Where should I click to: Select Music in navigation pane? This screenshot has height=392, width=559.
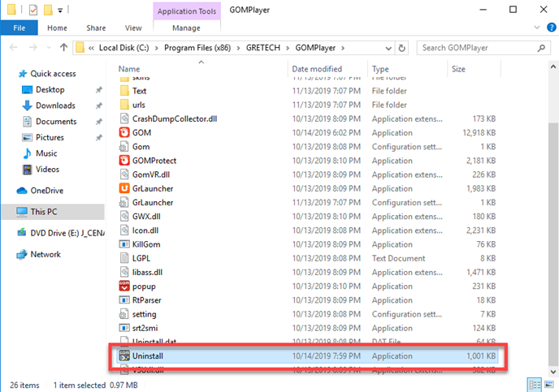point(46,153)
